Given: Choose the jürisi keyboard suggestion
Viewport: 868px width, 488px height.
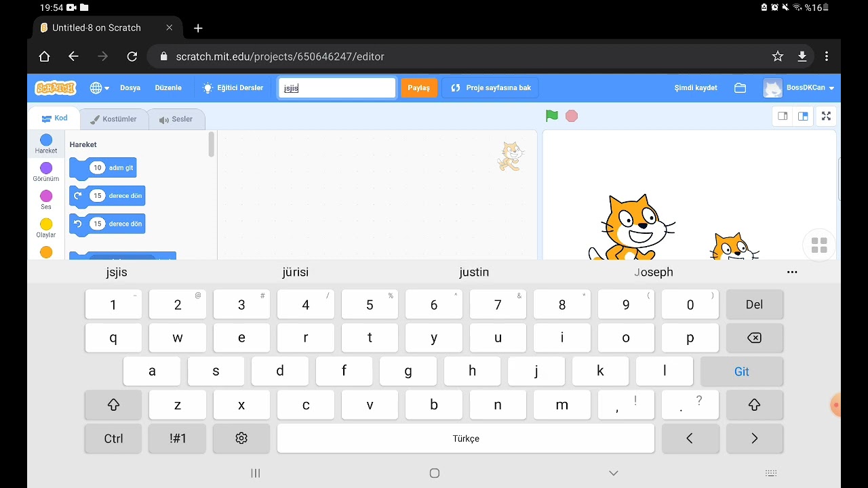Looking at the screenshot, I should tap(295, 272).
